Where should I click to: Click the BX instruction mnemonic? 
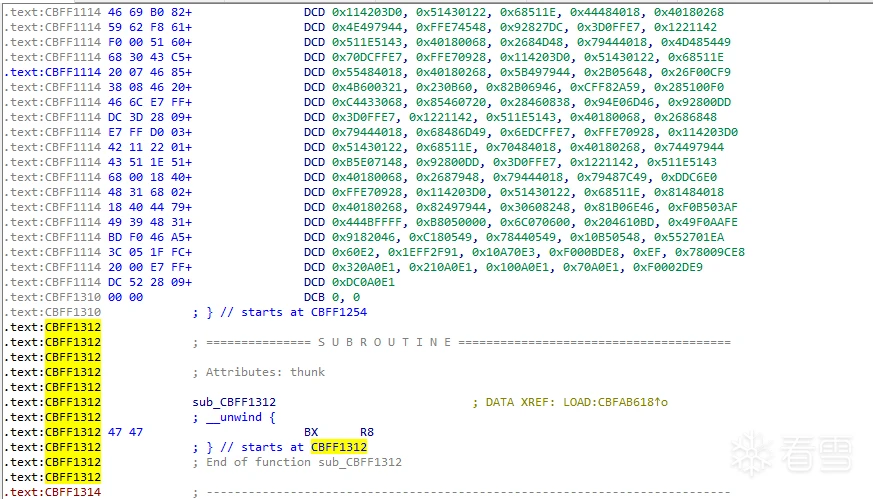coord(311,432)
